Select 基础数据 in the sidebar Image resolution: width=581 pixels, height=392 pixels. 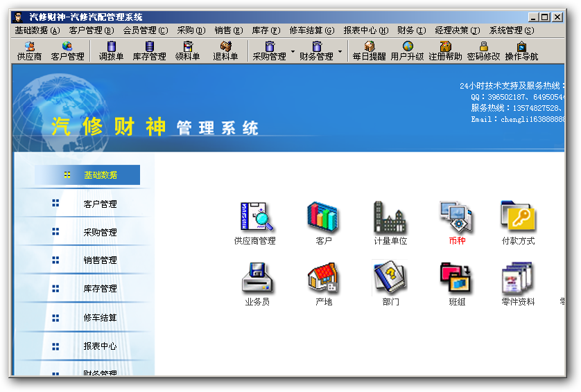(87, 175)
